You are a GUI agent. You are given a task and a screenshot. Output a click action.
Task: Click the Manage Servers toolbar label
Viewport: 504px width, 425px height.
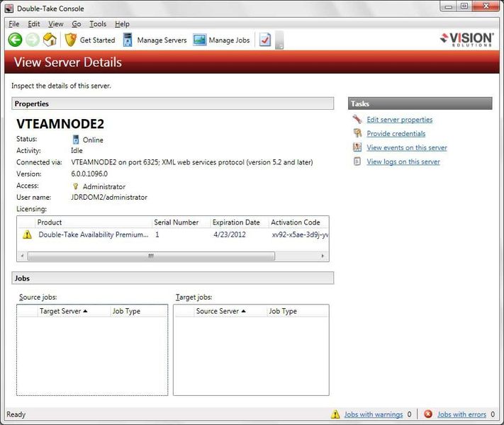pyautogui.click(x=162, y=40)
